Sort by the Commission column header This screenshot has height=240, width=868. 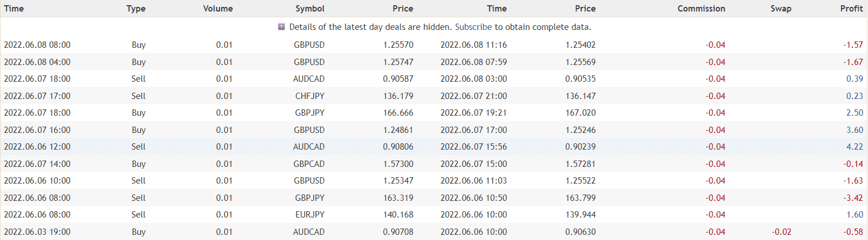[702, 9]
